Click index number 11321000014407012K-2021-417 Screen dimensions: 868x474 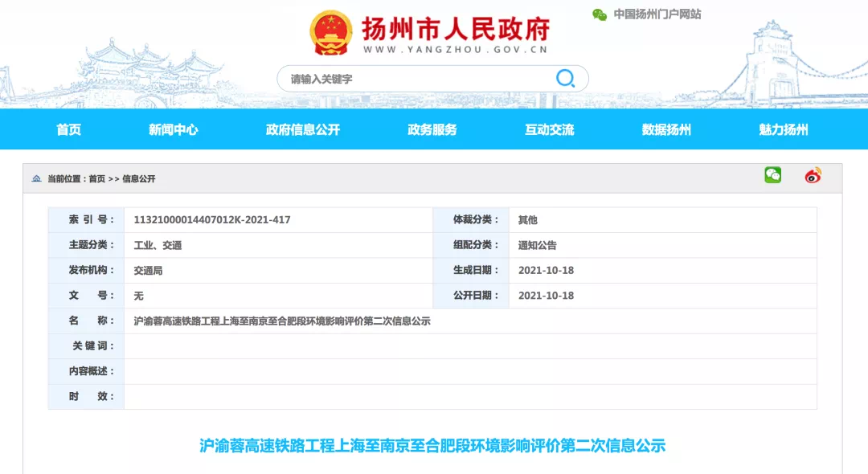click(x=212, y=219)
